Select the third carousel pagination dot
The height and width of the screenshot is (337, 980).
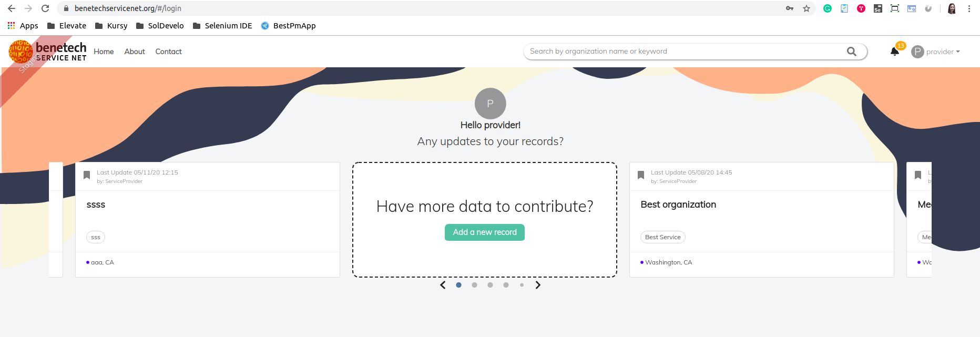(490, 284)
